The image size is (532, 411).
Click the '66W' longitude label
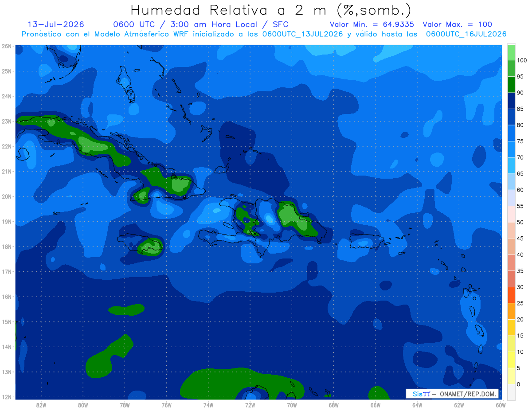point(376,405)
